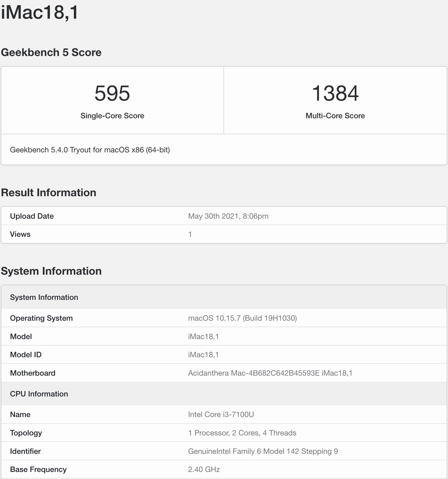Click the Name row label
The height and width of the screenshot is (479, 448).
[20, 415]
